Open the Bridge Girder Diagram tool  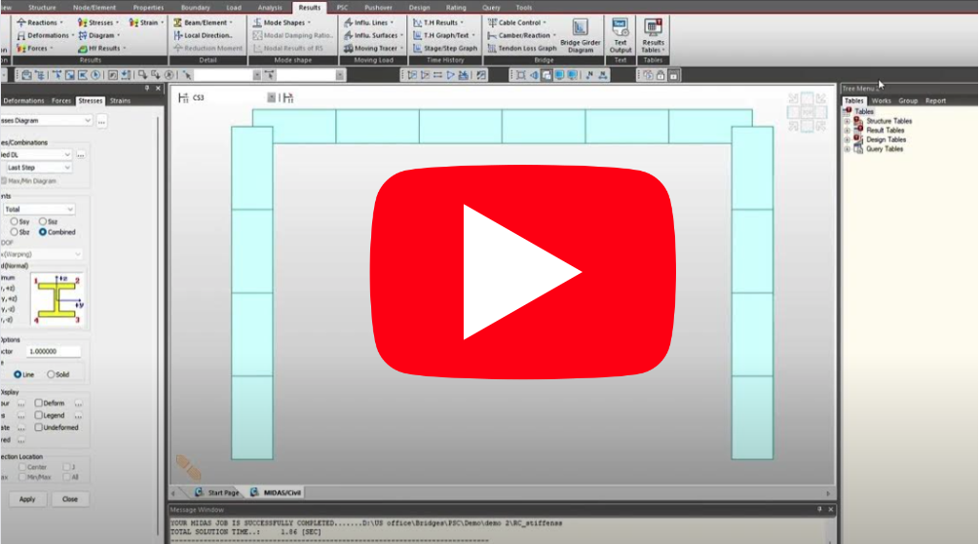tap(580, 34)
